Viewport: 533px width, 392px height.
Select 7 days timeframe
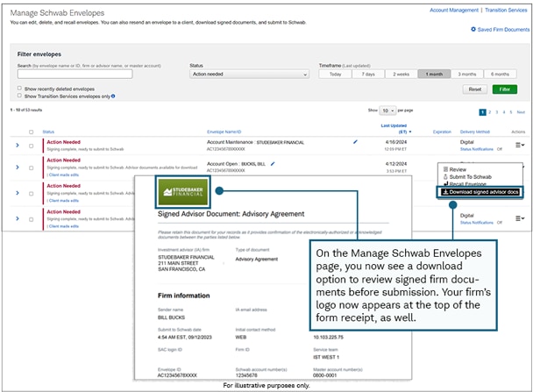click(368, 75)
